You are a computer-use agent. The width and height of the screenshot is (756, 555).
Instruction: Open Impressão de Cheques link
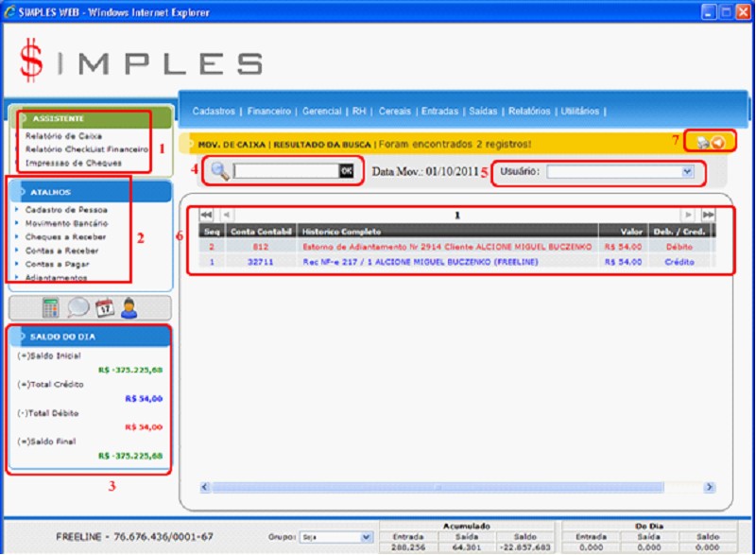pyautogui.click(x=74, y=163)
